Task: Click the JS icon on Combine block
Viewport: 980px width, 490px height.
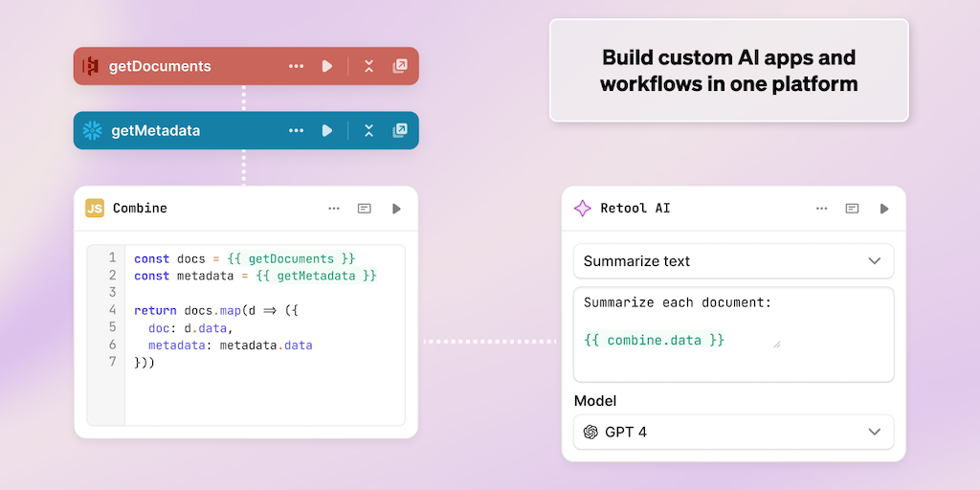Action: pyautogui.click(x=95, y=208)
